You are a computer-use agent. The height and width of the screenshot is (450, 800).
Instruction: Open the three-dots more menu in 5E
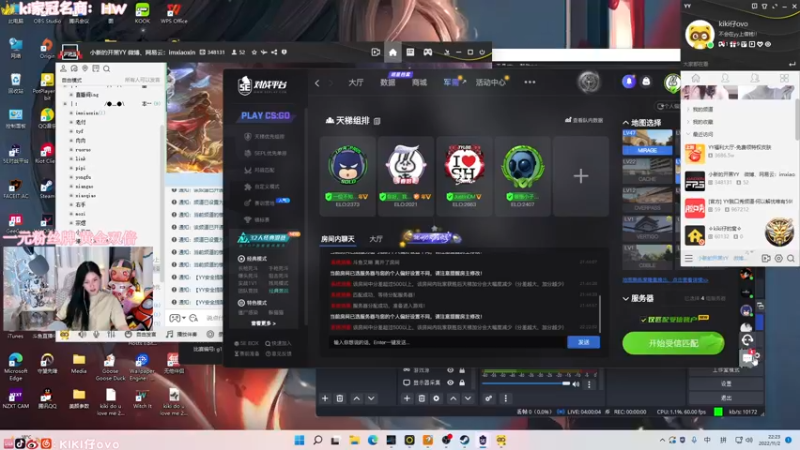pos(530,82)
